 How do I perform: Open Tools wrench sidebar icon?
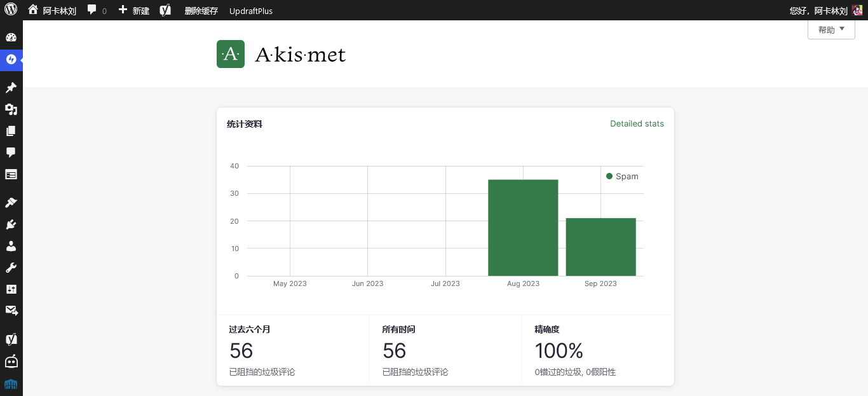(11, 268)
